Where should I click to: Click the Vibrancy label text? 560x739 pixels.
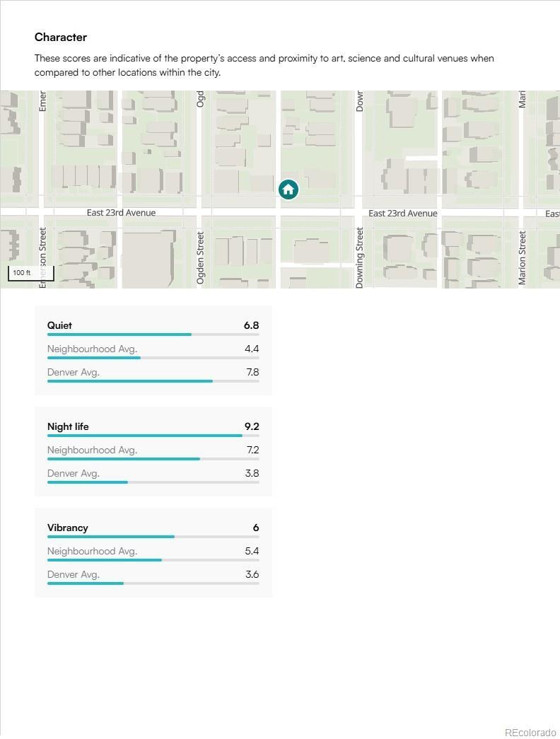68,528
